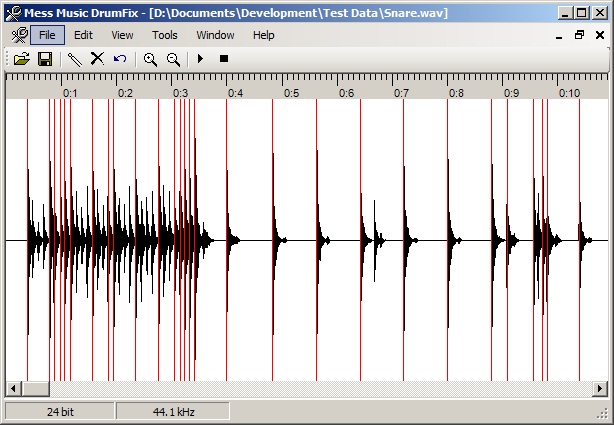614x425 pixels.
Task: Close the Snare.wav document with inner X
Action: [600, 35]
